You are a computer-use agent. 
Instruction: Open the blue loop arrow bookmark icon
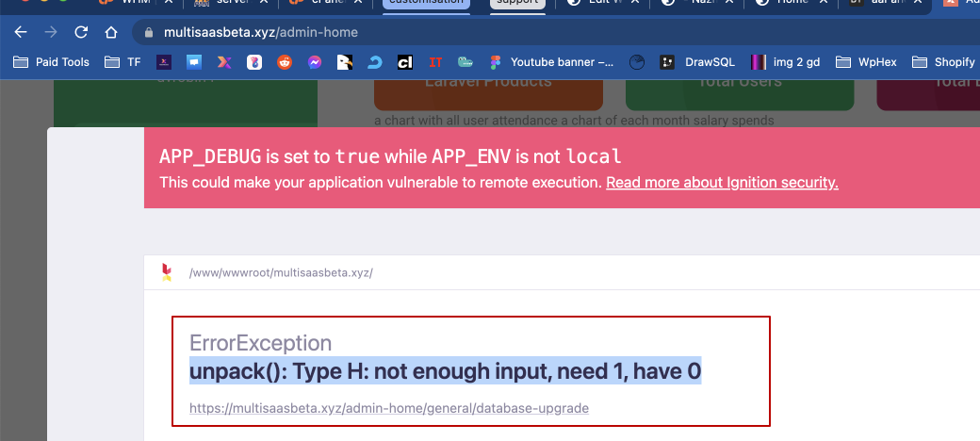coord(375,62)
